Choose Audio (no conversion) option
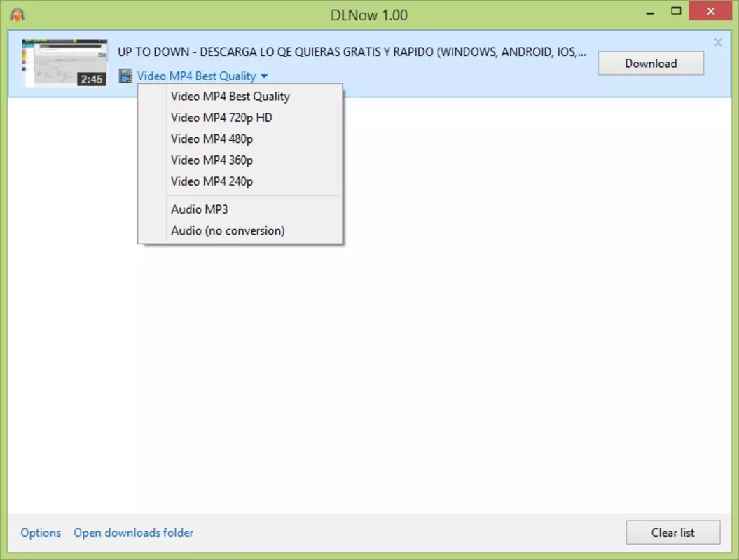This screenshot has width=739, height=560. point(240,231)
